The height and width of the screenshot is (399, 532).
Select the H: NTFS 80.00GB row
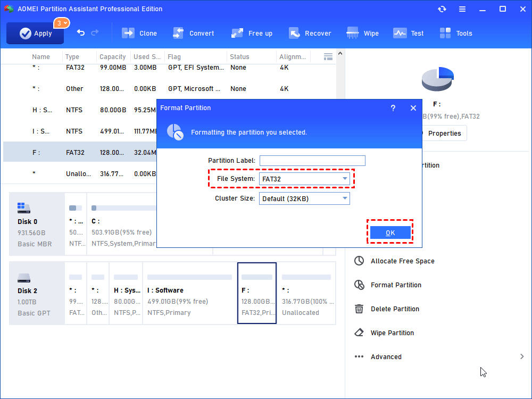tap(80, 110)
